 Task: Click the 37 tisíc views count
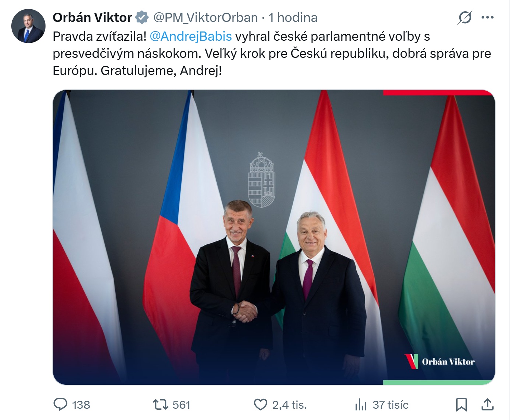tap(391, 405)
